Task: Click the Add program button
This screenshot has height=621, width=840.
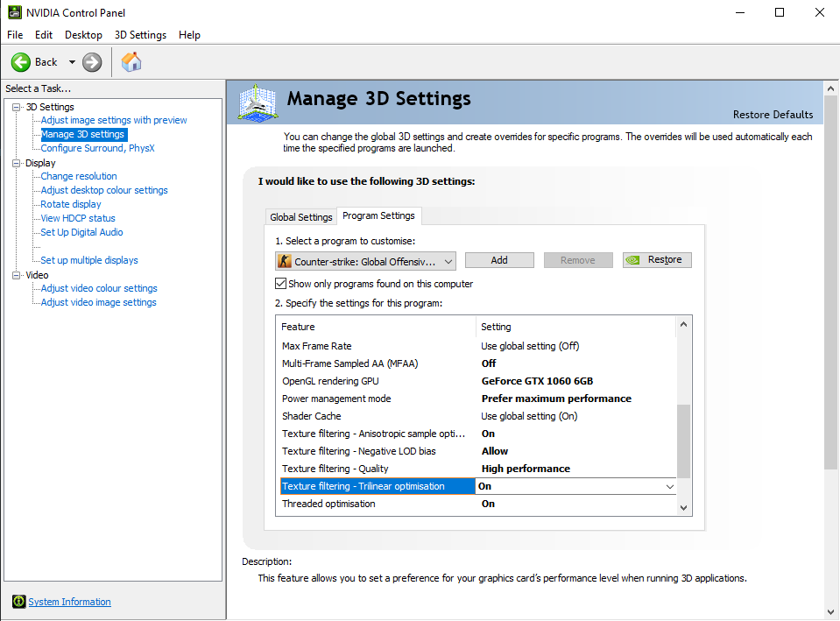Action: [x=499, y=260]
